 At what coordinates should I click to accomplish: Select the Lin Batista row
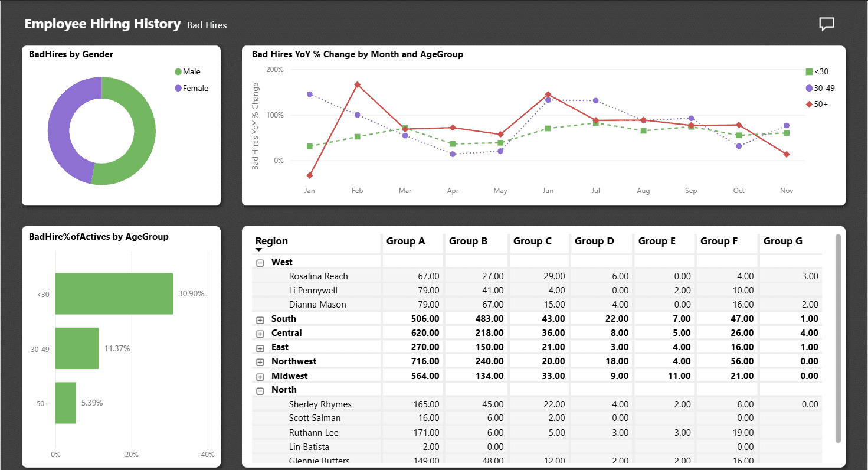click(537, 447)
